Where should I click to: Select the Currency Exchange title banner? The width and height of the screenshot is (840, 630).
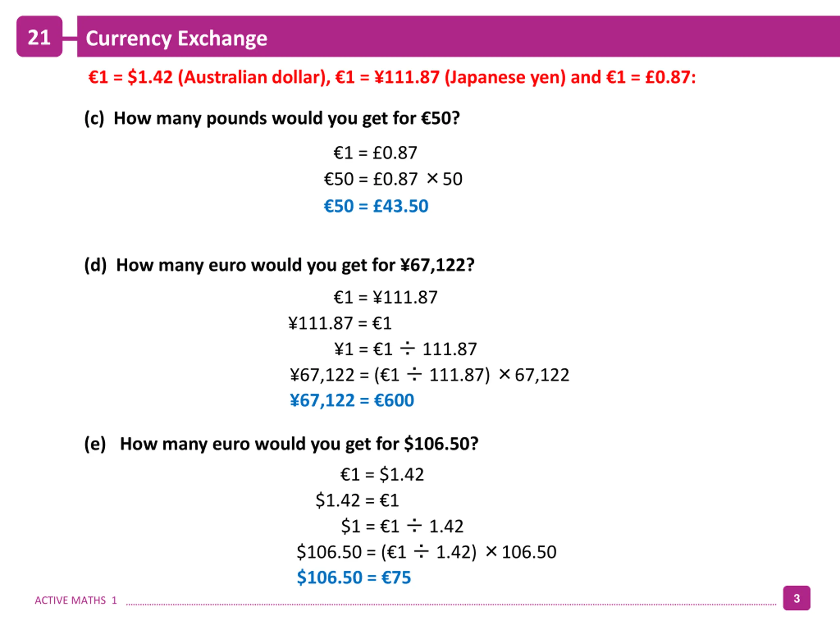pyautogui.click(x=458, y=36)
